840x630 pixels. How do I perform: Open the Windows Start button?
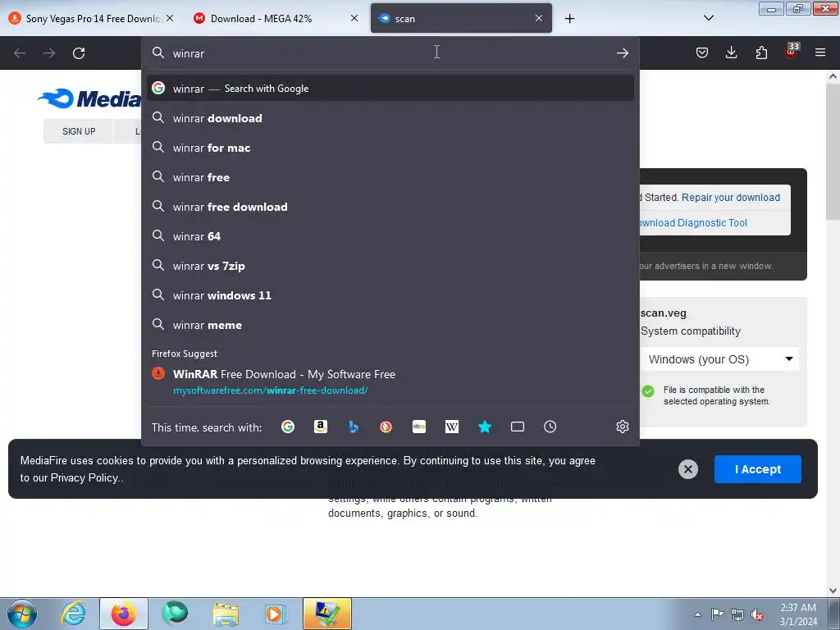pos(21,614)
